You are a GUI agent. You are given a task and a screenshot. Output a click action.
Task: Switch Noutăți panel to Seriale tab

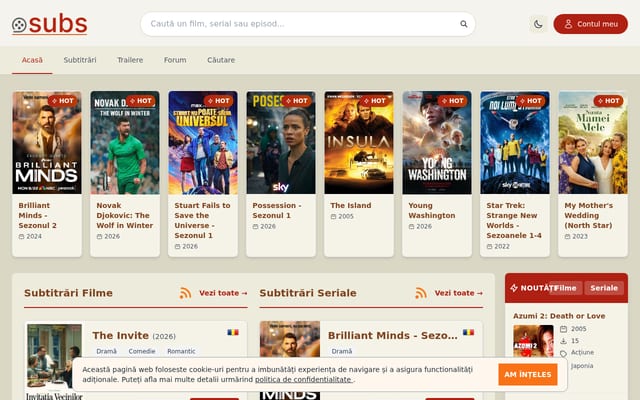(604, 288)
